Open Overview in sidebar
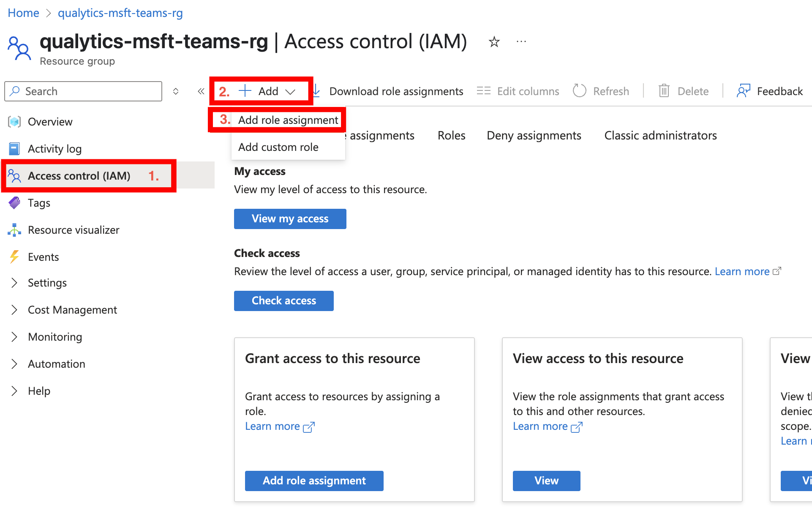 tap(50, 122)
